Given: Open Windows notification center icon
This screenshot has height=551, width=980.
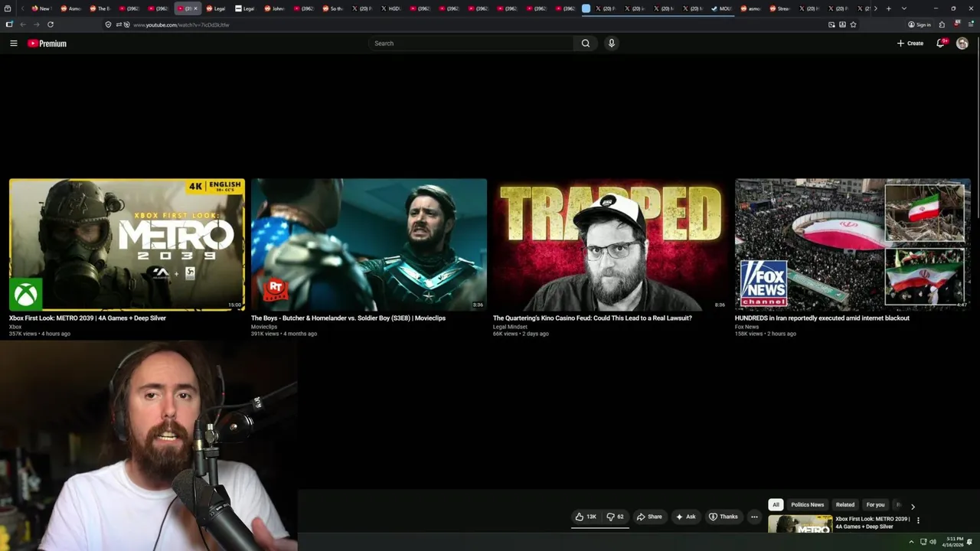Looking at the screenshot, I should [970, 542].
